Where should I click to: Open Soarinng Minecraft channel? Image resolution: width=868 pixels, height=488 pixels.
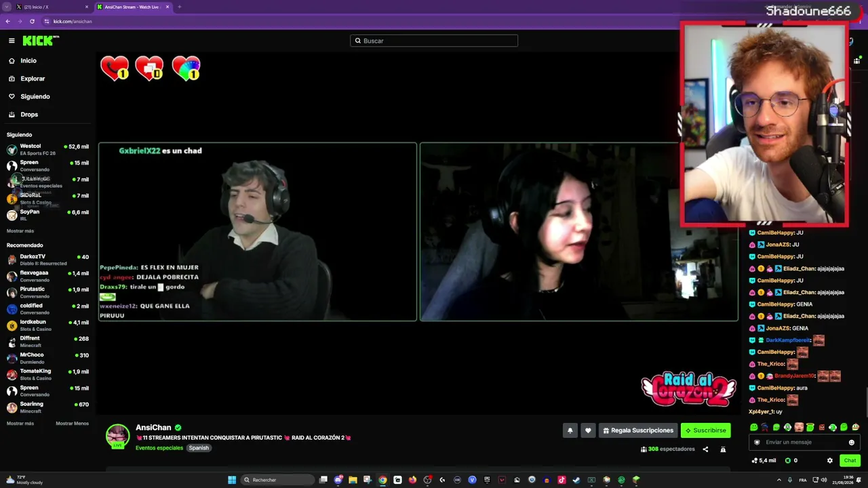(x=47, y=407)
